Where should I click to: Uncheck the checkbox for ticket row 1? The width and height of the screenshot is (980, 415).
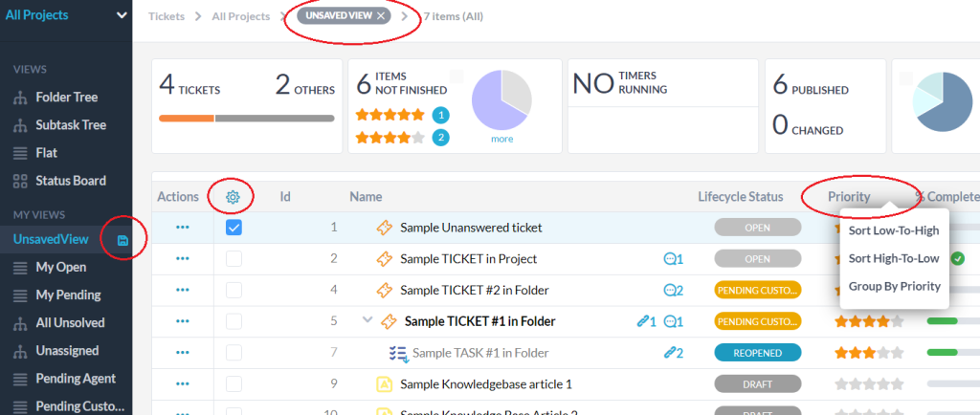[234, 228]
